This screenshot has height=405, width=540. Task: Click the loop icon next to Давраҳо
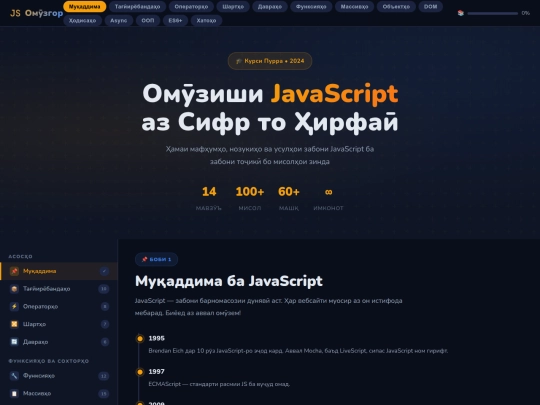pos(14,342)
